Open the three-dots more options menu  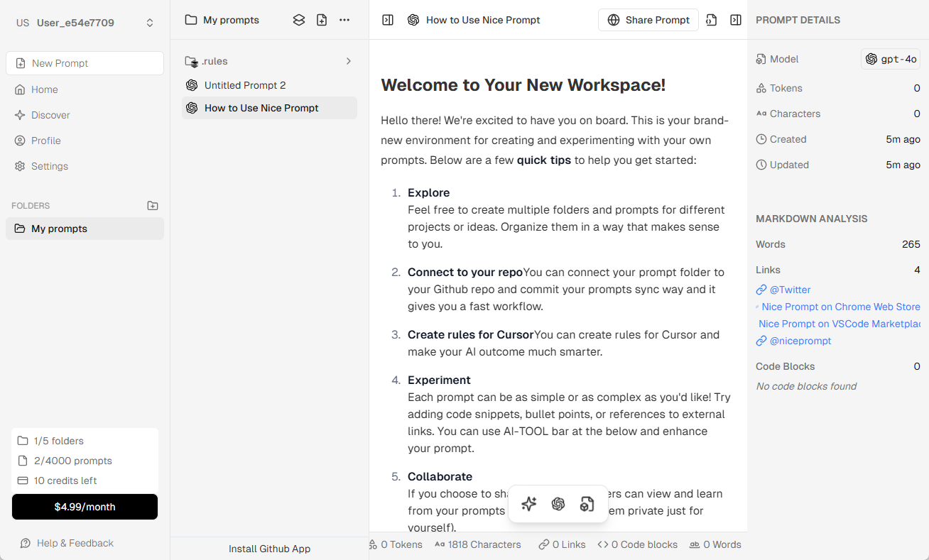(x=344, y=20)
